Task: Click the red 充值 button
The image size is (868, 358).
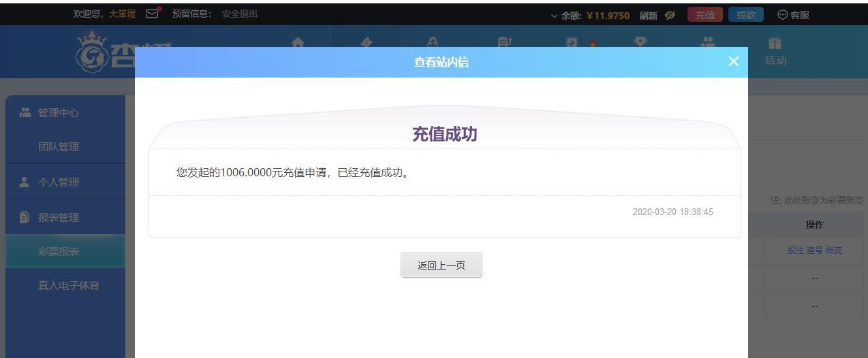Action: click(704, 15)
